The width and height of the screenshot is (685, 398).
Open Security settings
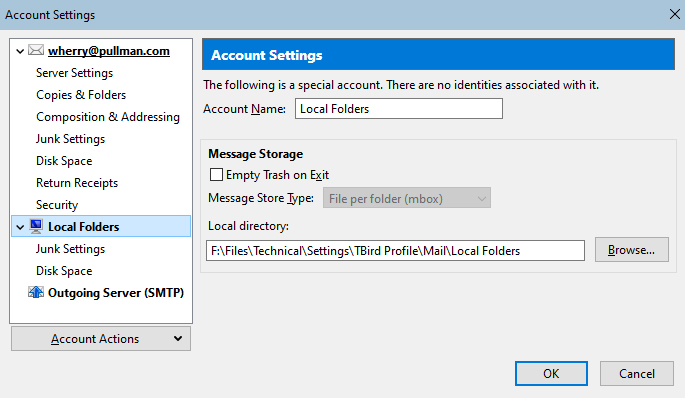(x=57, y=205)
